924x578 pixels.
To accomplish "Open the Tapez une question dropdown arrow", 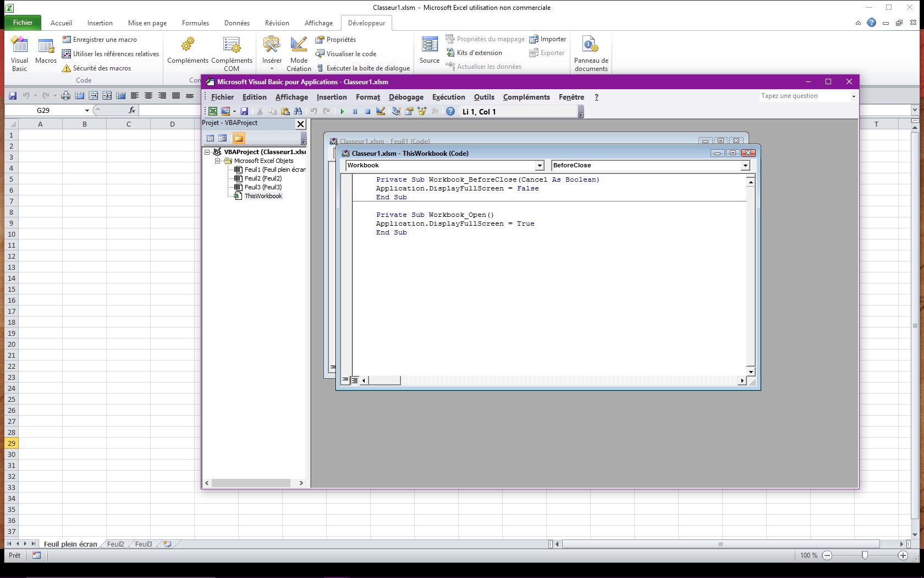I will click(x=854, y=96).
